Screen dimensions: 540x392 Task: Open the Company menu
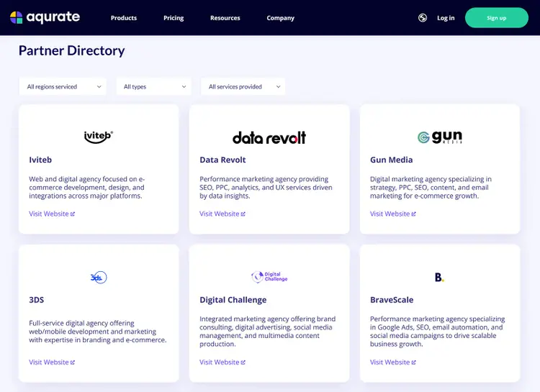[280, 18]
